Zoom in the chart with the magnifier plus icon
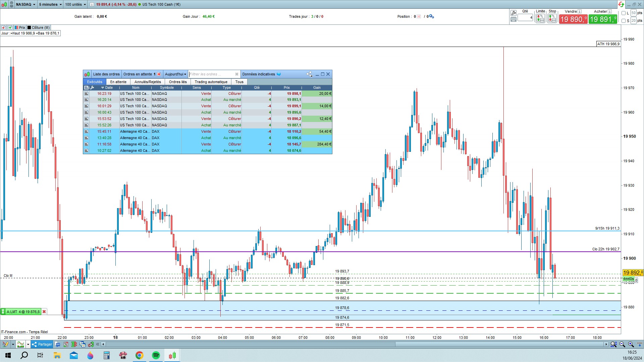 (x=631, y=344)
